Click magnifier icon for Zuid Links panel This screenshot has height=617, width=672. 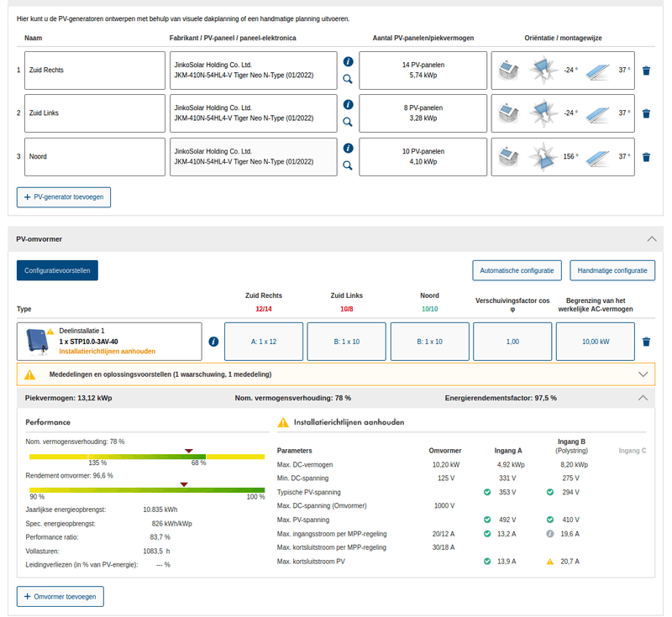pyautogui.click(x=348, y=122)
